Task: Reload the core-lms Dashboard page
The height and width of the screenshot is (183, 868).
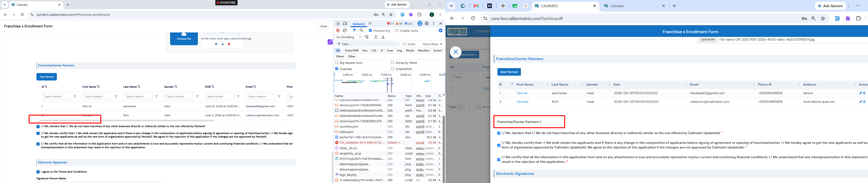Action: 473,19
